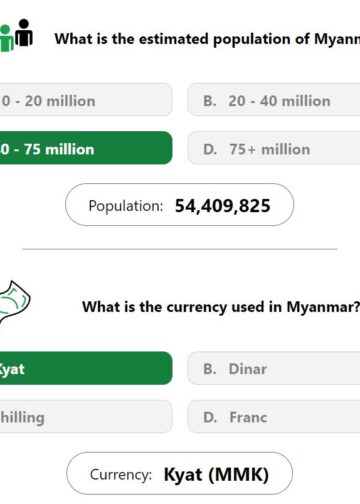Select the highlighted 75 million green answer
The image size is (360, 504).
tap(86, 148)
